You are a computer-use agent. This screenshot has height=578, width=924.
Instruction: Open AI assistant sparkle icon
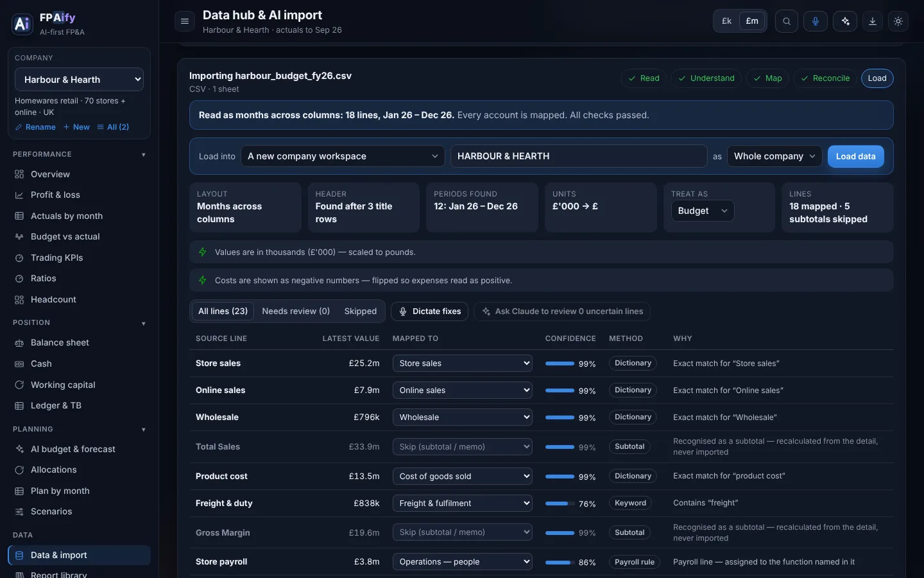[x=845, y=21]
